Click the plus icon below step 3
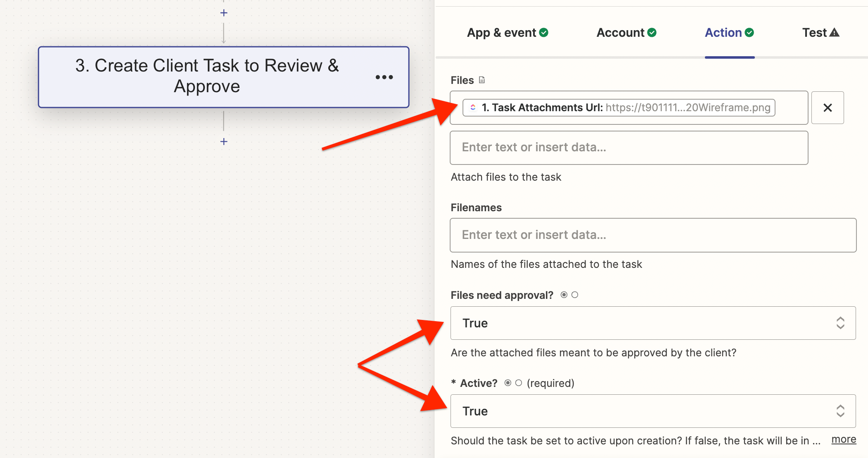Viewport: 868px width, 458px height. pyautogui.click(x=224, y=141)
